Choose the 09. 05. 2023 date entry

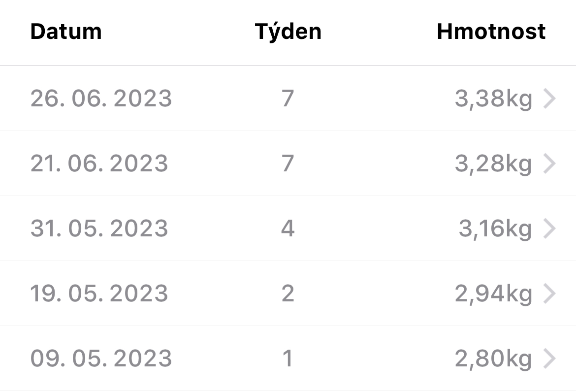[101, 359]
